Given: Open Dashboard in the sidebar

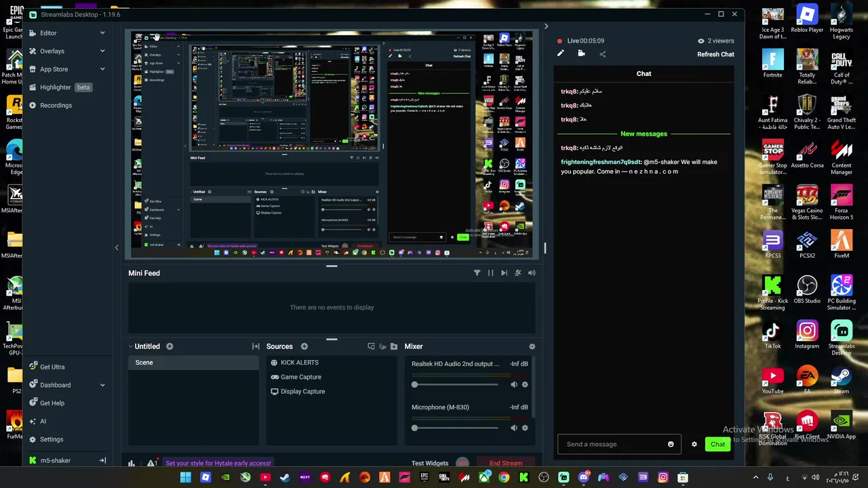Looking at the screenshot, I should tap(55, 385).
